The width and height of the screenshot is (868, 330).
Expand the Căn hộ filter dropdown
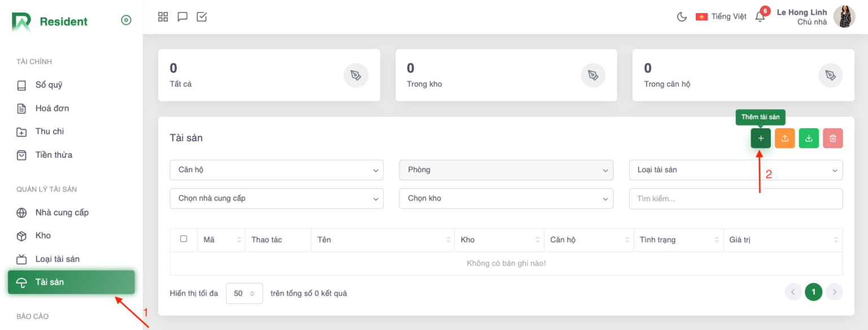click(x=276, y=170)
